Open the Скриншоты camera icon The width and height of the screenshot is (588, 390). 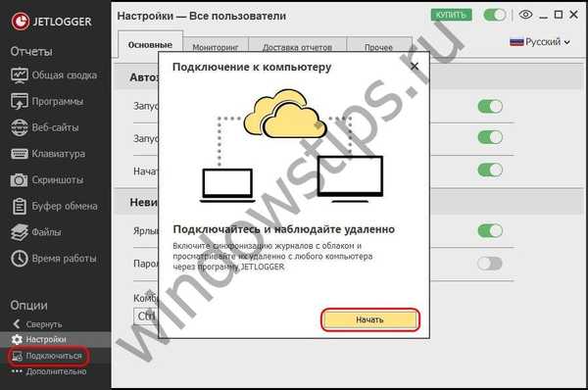(20, 180)
